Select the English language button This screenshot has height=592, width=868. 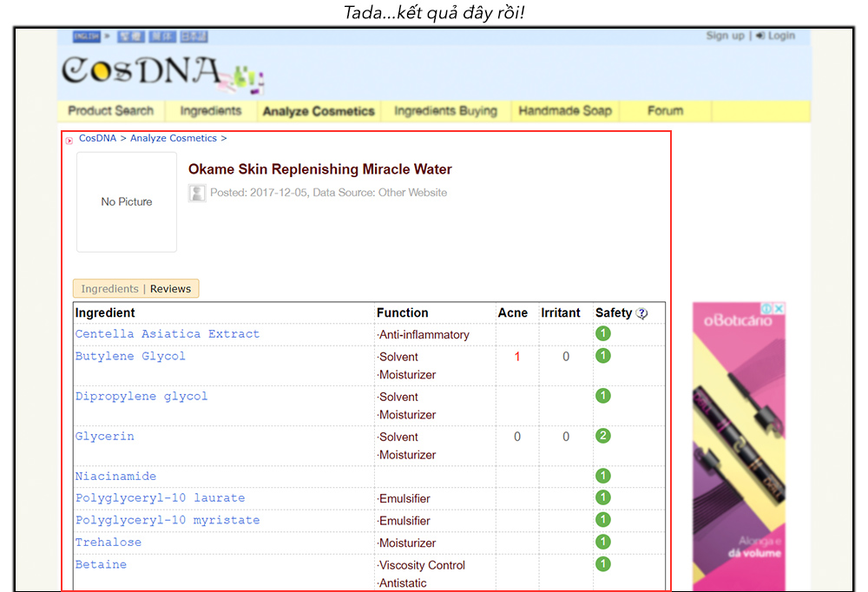[86, 36]
